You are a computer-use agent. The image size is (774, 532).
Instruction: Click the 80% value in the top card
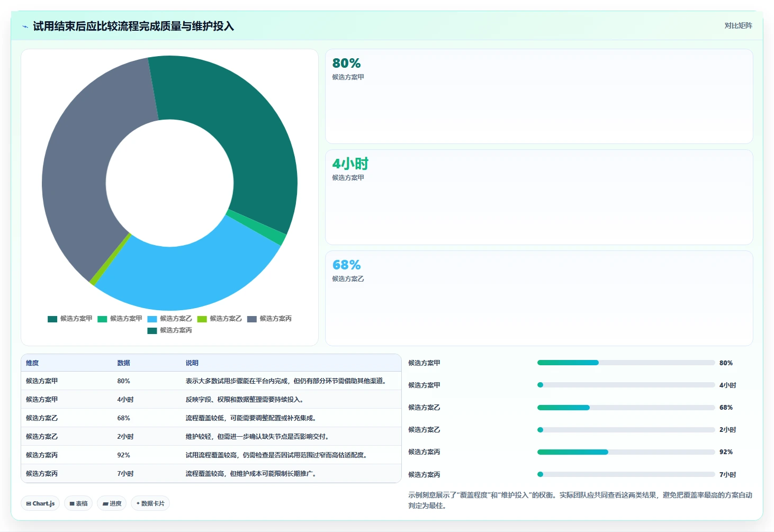tap(346, 63)
